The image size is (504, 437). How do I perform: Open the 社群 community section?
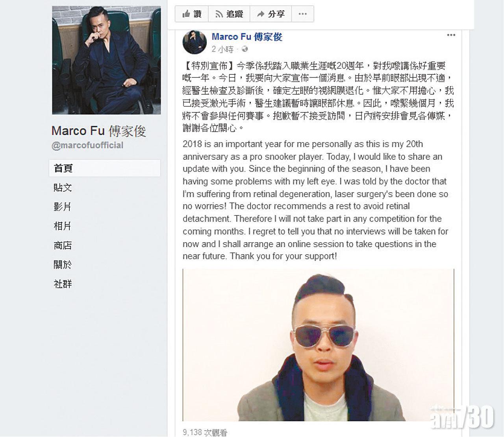63,284
